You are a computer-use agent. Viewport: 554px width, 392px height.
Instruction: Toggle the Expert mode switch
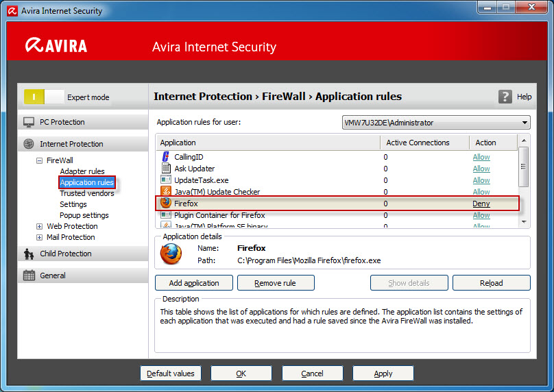[44, 97]
